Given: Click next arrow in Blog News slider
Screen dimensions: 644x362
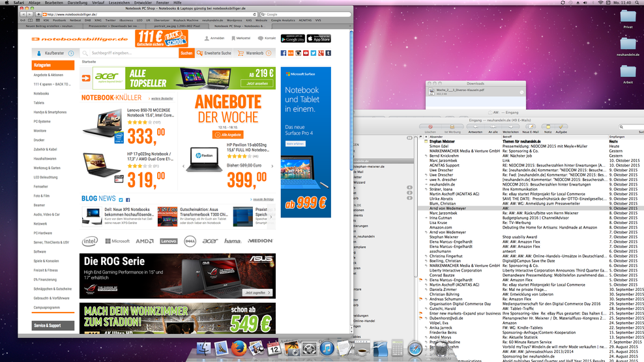Looking at the screenshot, I should [271, 217].
